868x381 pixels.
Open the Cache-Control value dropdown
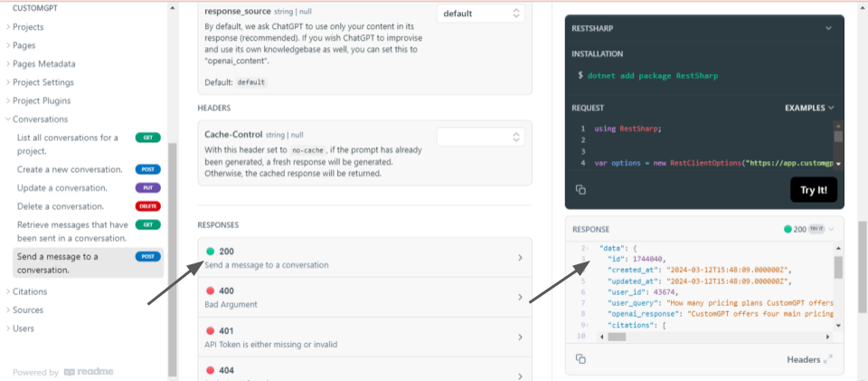pos(480,137)
